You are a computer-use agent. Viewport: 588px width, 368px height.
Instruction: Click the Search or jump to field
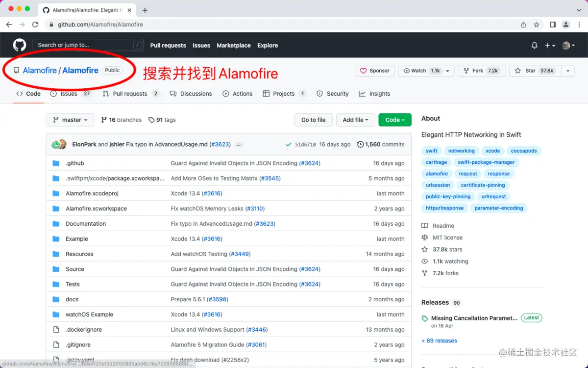pyautogui.click(x=88, y=45)
